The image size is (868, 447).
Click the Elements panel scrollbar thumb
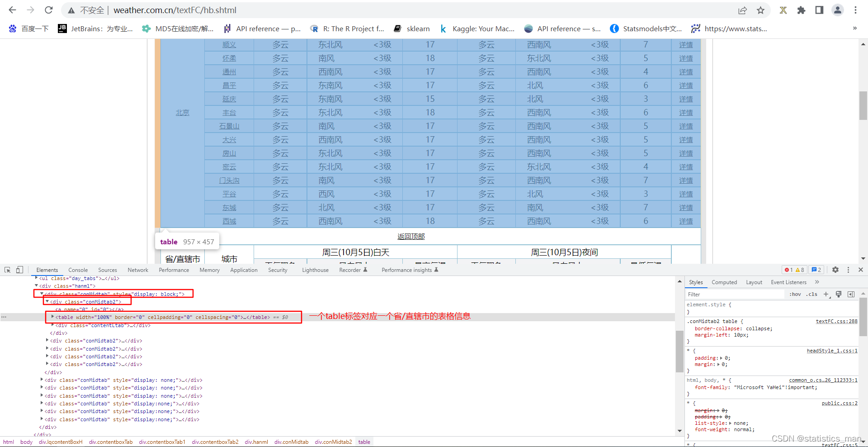(679, 351)
